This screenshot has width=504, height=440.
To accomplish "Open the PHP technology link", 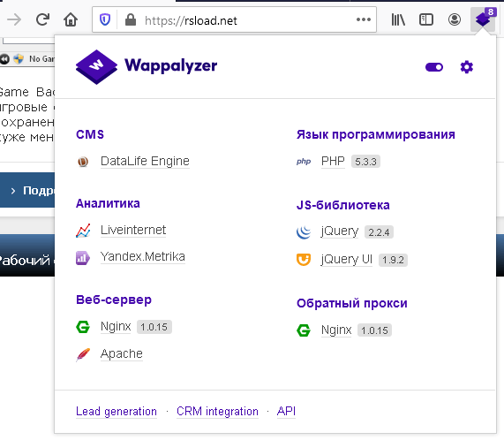I will coord(333,161).
